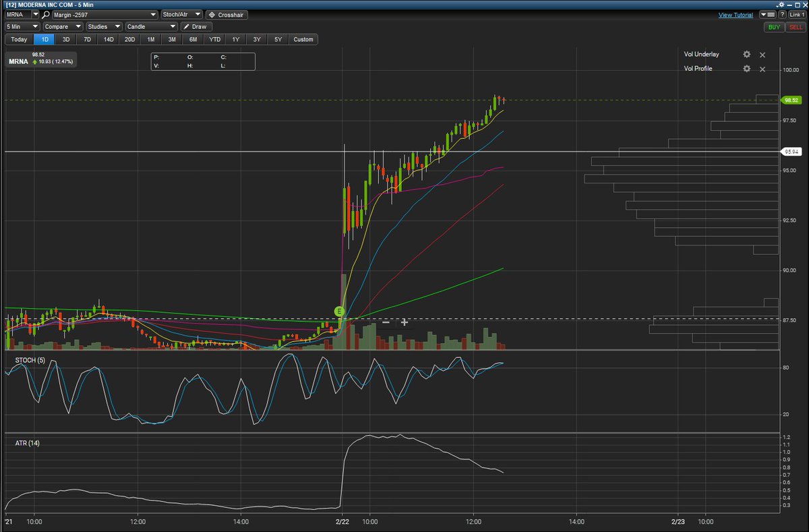Click the green BUY button
The image size is (809, 532).
(x=774, y=27)
